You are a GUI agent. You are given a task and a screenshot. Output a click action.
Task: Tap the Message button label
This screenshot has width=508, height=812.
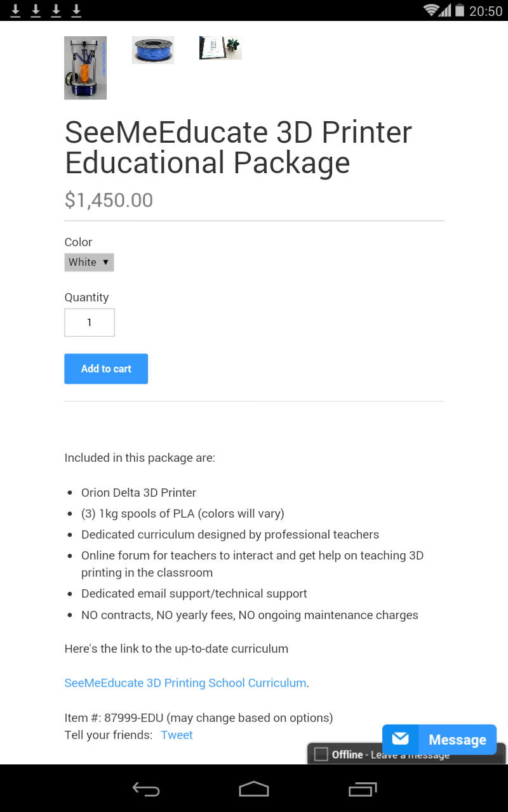(x=457, y=740)
